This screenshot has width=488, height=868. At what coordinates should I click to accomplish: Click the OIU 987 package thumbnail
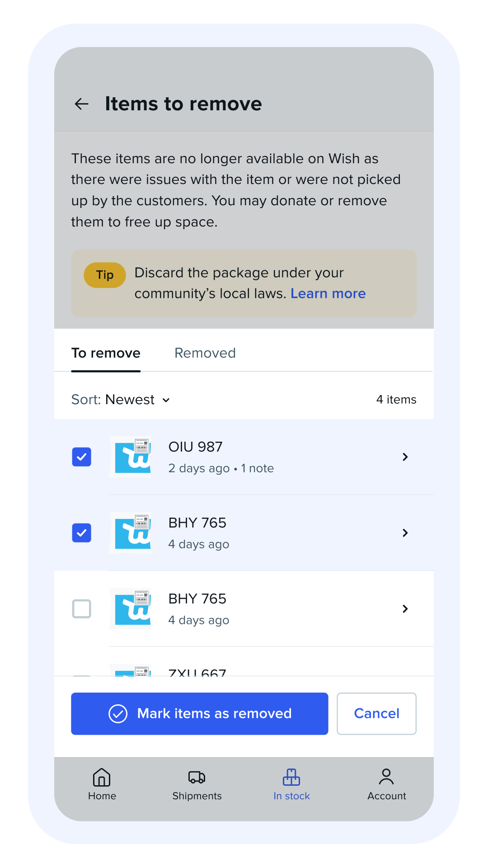click(131, 457)
